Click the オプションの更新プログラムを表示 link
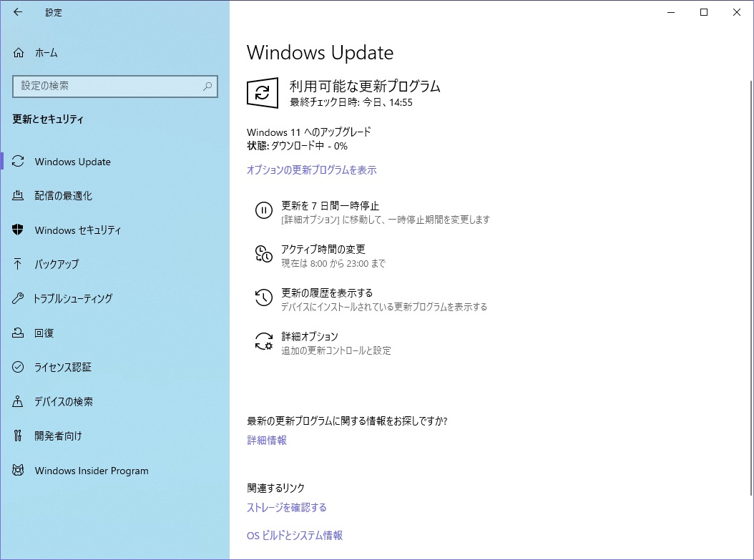This screenshot has width=754, height=560. click(312, 170)
